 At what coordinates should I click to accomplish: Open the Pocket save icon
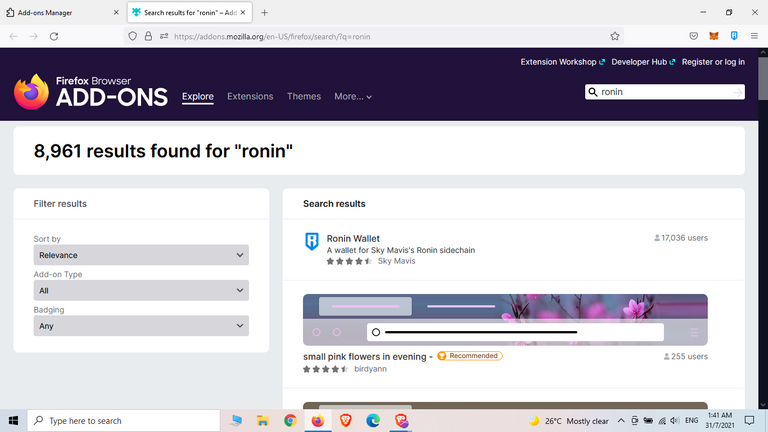point(694,36)
